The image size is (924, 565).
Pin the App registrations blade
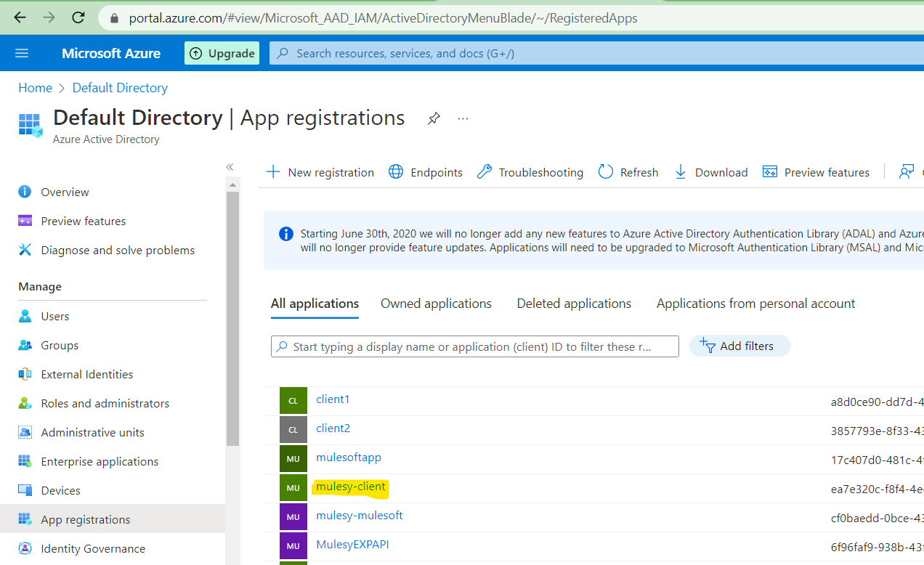(434, 118)
